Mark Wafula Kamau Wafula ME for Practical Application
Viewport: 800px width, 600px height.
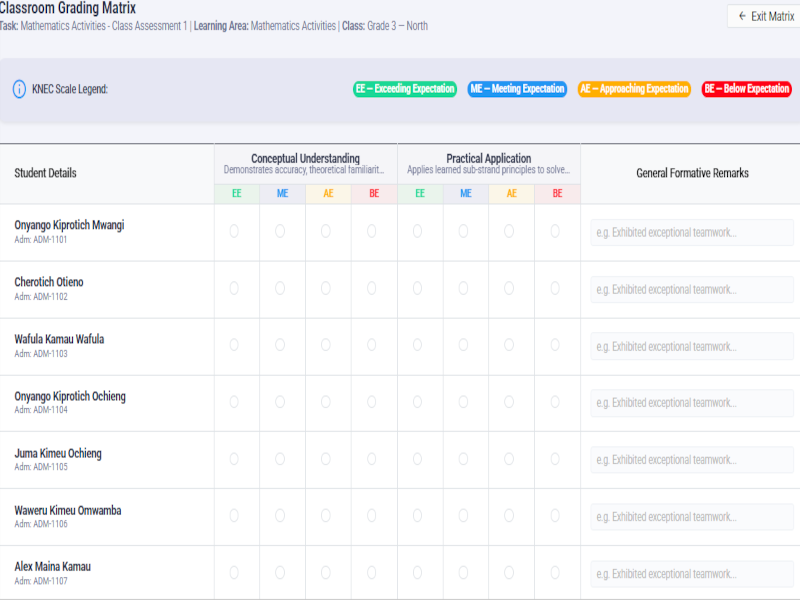pyautogui.click(x=463, y=345)
